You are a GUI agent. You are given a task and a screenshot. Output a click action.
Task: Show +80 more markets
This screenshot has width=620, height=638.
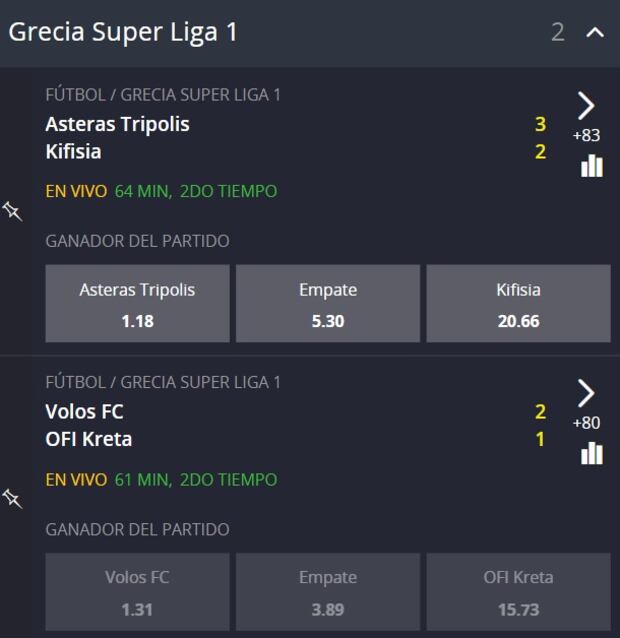[587, 423]
